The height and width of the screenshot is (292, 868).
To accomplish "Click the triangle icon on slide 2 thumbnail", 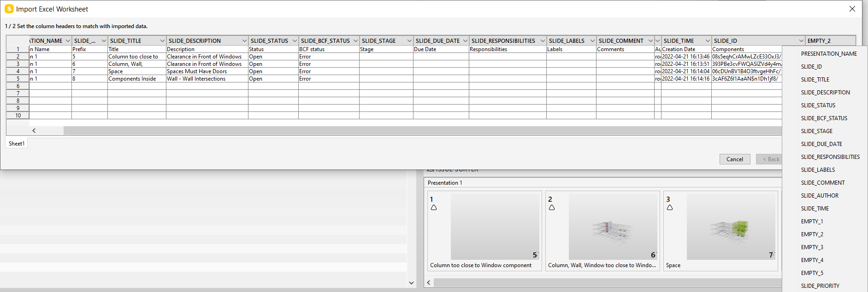I will (552, 208).
